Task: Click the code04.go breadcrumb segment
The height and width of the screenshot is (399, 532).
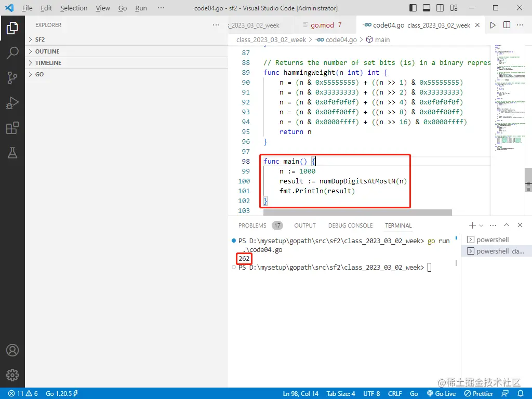Action: pyautogui.click(x=337, y=39)
